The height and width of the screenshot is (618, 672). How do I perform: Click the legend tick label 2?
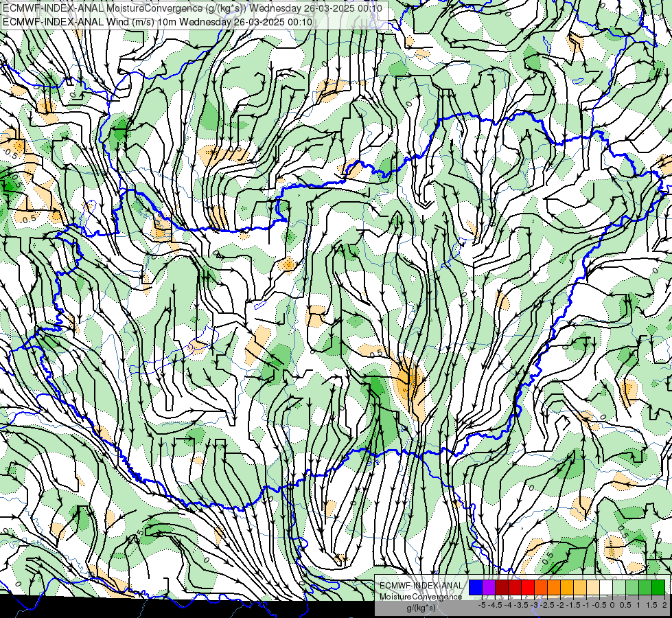click(664, 605)
